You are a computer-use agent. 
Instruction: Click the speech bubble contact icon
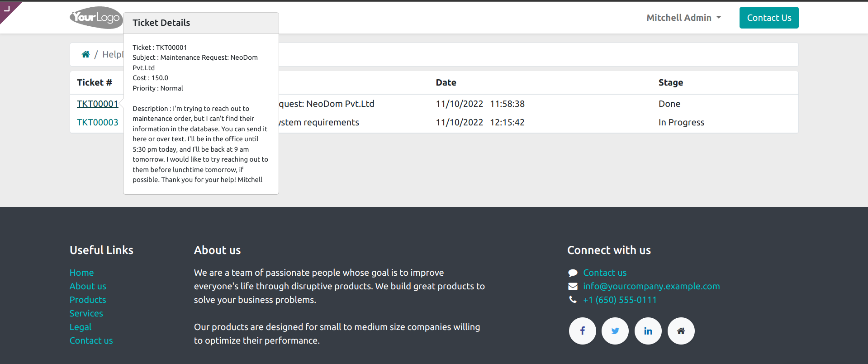(573, 273)
